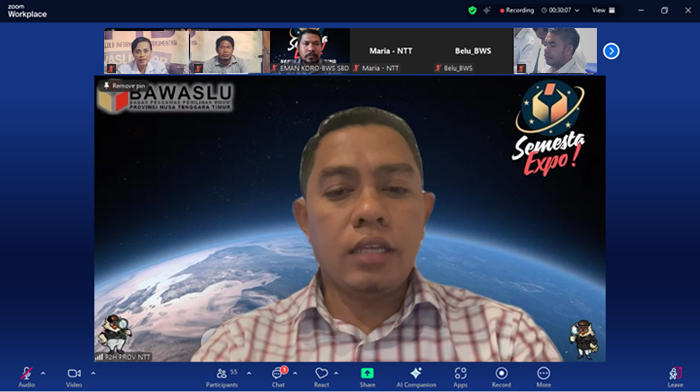Screen dimensions: 700x392
Task: Leave the meeting
Action: click(675, 377)
